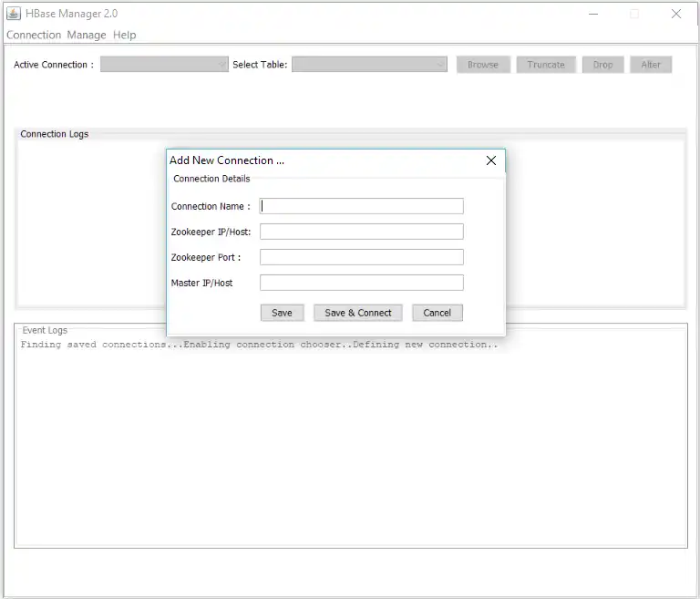
Task: Click the Zookeeper Port label
Action: pyautogui.click(x=206, y=257)
